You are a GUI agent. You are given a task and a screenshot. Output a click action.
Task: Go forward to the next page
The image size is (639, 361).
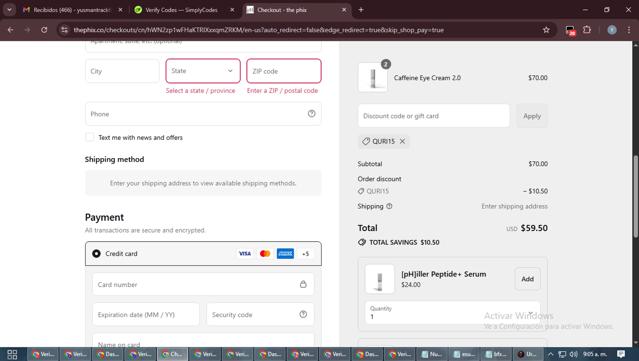(27, 30)
